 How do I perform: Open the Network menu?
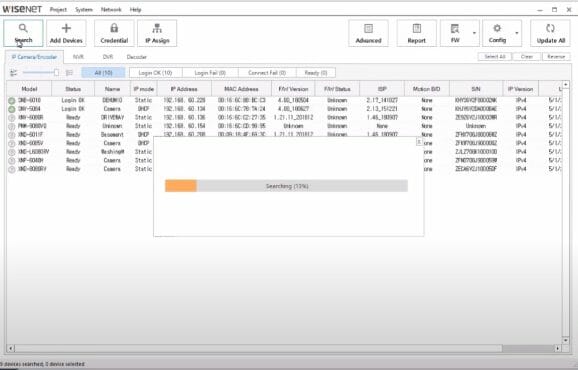click(x=111, y=10)
